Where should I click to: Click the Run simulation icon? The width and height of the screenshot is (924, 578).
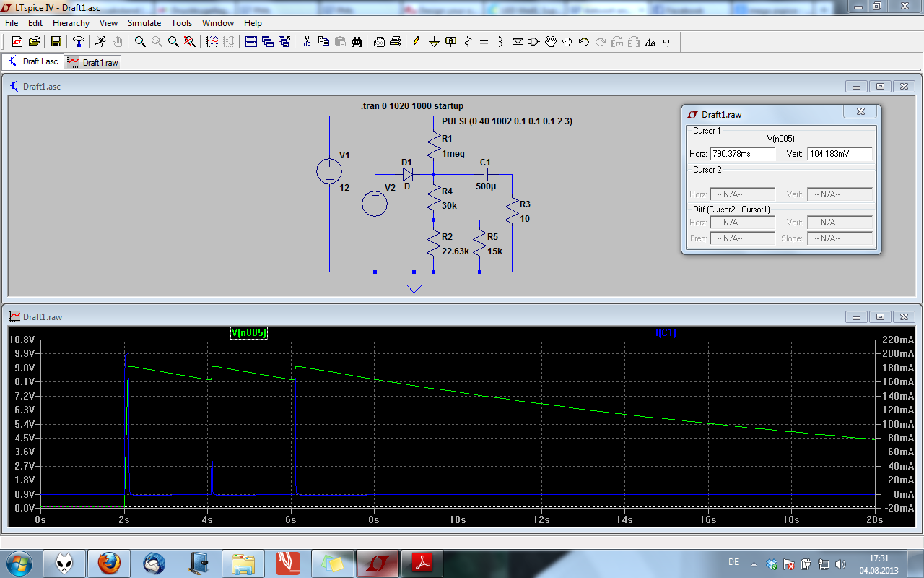(x=101, y=42)
